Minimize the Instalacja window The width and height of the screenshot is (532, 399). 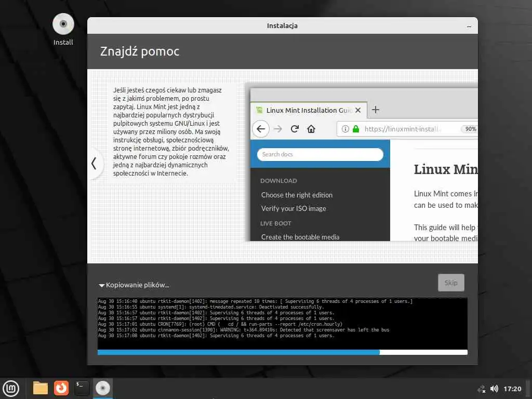(x=469, y=26)
